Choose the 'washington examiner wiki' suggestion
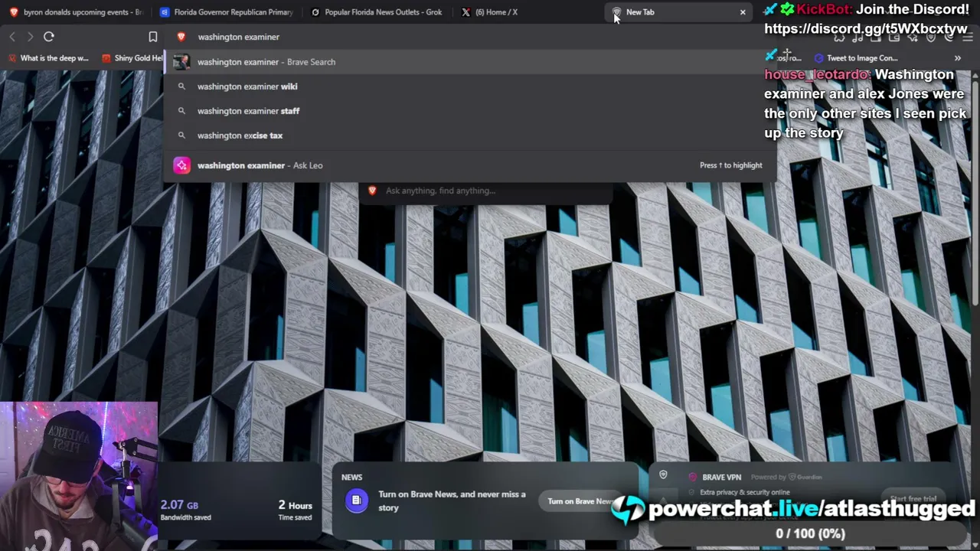The width and height of the screenshot is (980, 551). click(x=470, y=86)
